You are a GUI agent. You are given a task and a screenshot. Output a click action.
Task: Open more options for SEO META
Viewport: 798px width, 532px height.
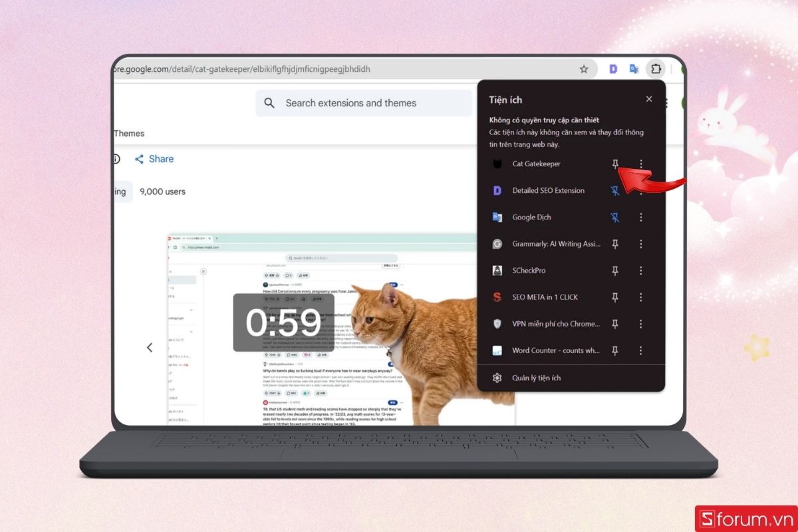coord(641,297)
